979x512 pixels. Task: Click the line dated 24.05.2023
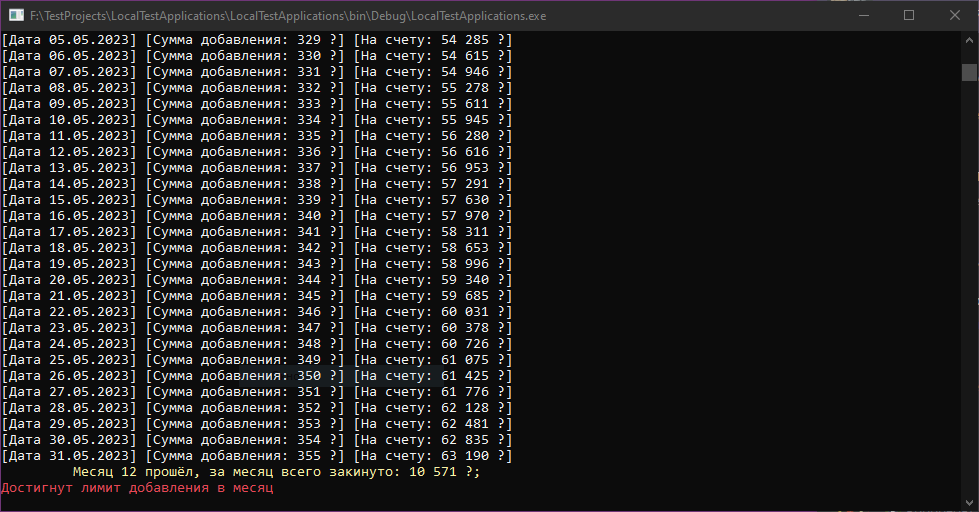pyautogui.click(x=257, y=344)
